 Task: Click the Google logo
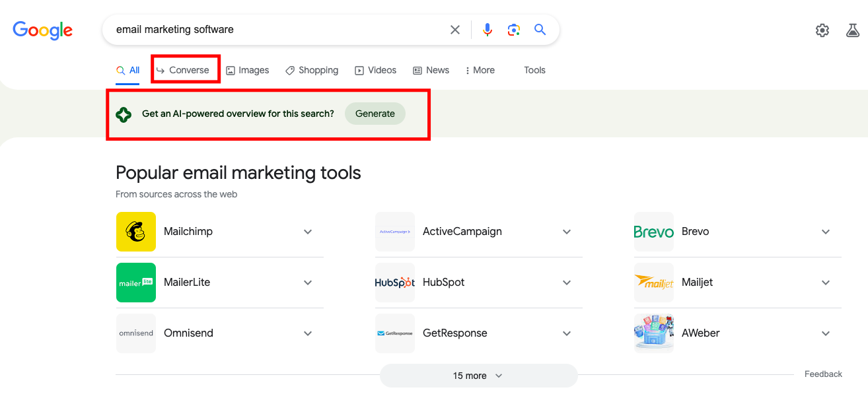[43, 30]
